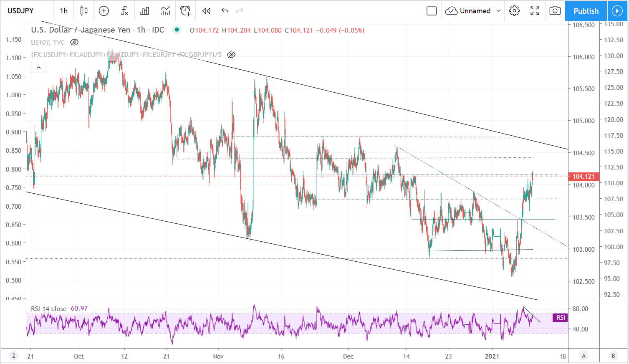
Task: Select the chart layout square icon
Action: pos(432,11)
